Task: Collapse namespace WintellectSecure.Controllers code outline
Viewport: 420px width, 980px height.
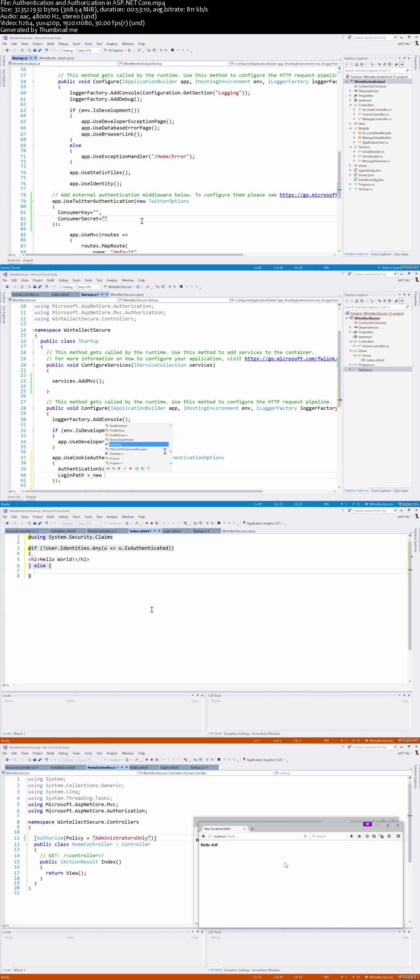Action: pos(27,822)
